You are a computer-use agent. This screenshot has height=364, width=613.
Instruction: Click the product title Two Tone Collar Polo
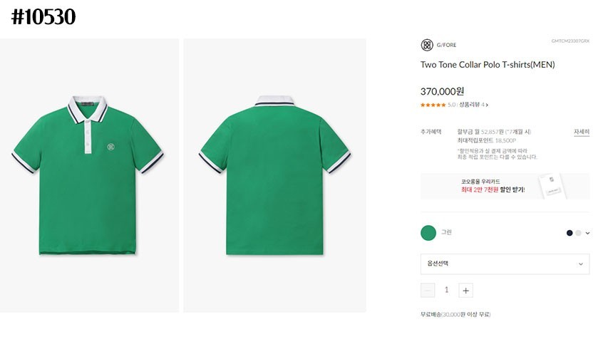pos(488,65)
